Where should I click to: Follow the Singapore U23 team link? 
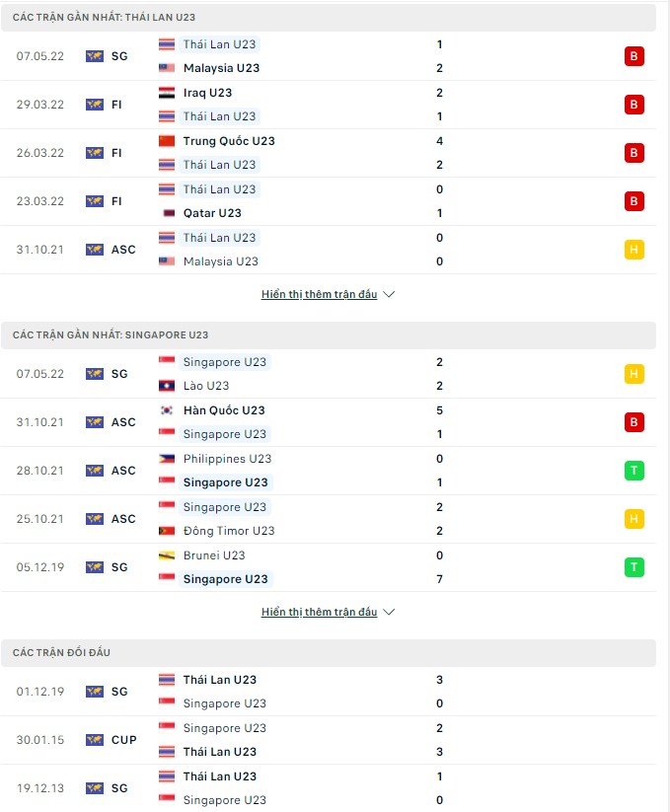tap(225, 362)
